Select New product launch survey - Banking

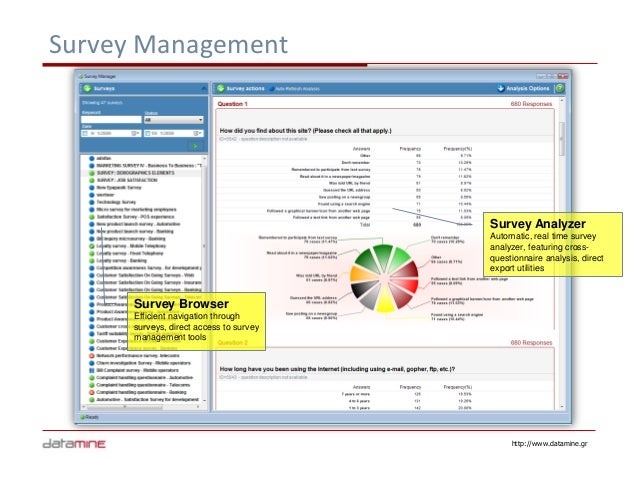tap(135, 231)
